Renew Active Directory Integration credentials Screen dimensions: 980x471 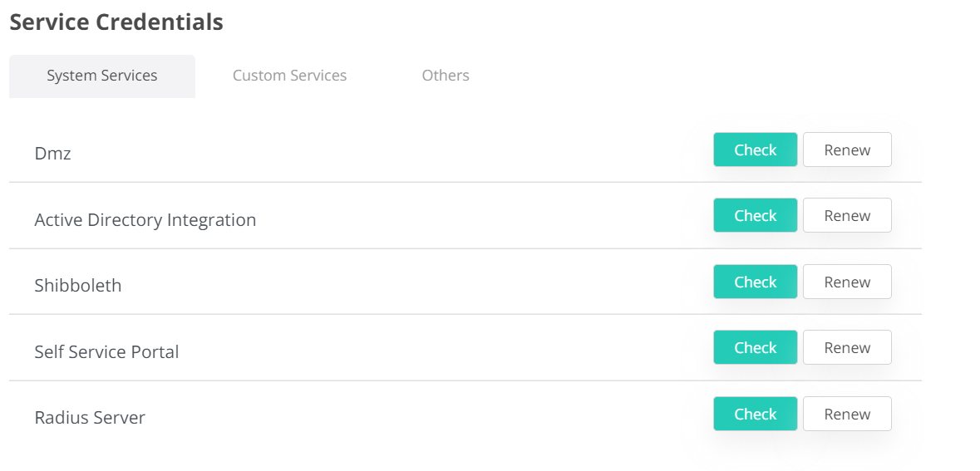click(847, 216)
